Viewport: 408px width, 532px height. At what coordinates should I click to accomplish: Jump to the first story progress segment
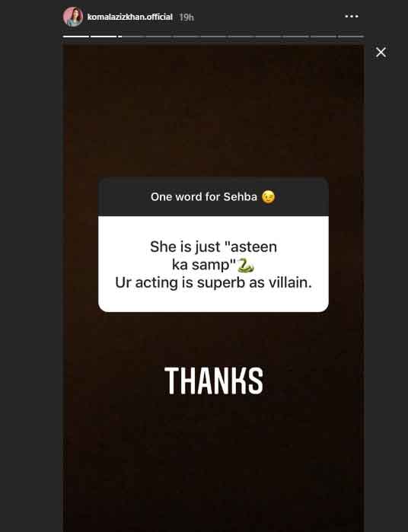tap(76, 36)
